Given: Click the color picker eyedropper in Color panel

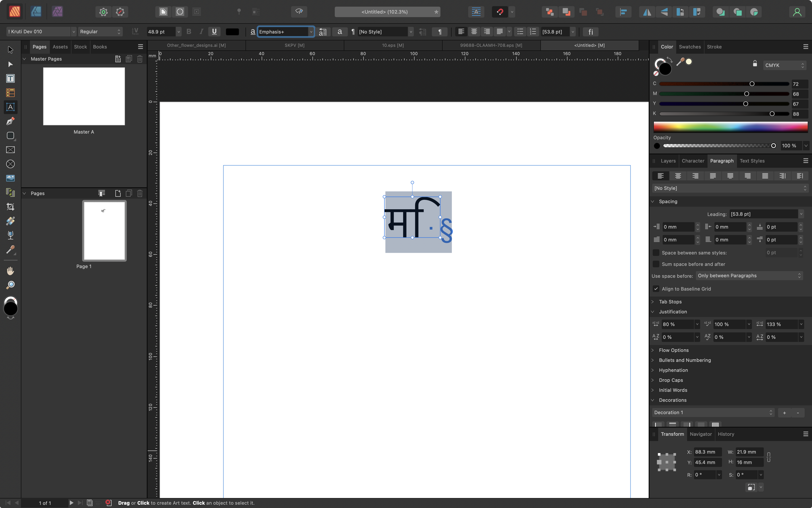Looking at the screenshot, I should 680,62.
